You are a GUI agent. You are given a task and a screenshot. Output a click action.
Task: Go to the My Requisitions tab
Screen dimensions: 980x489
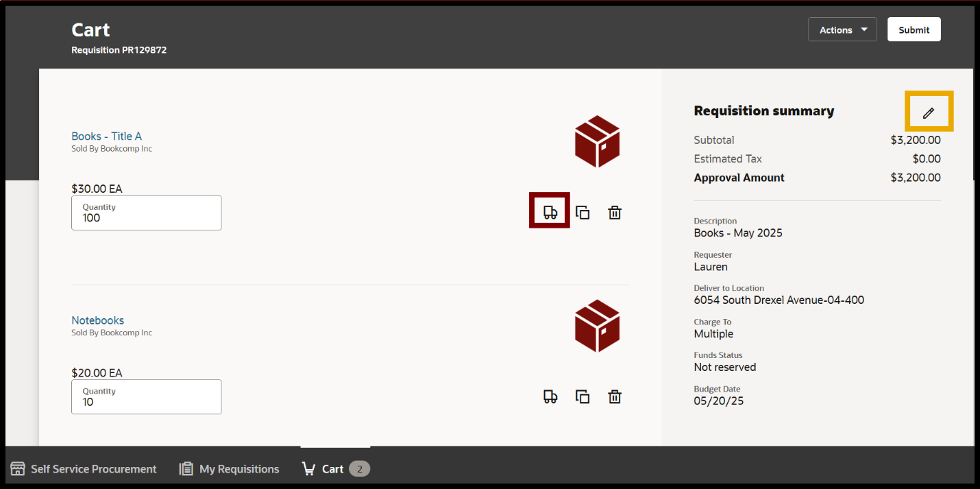pyautogui.click(x=230, y=469)
